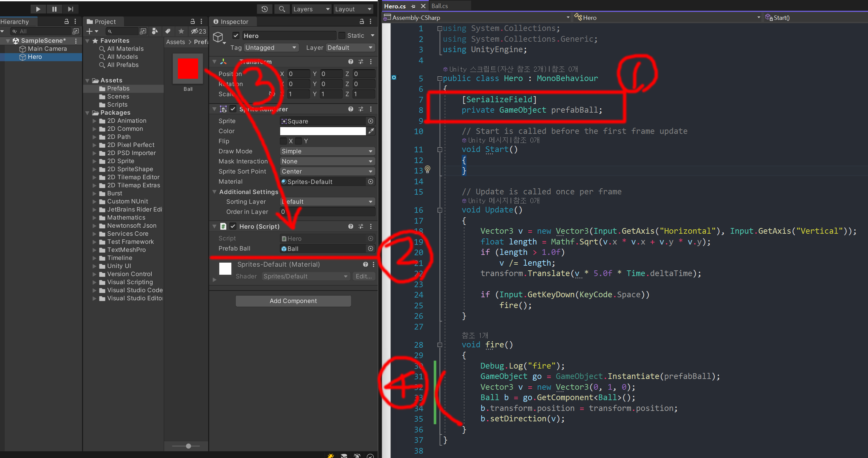Select the Ball prefab thumbnail

pyautogui.click(x=188, y=69)
